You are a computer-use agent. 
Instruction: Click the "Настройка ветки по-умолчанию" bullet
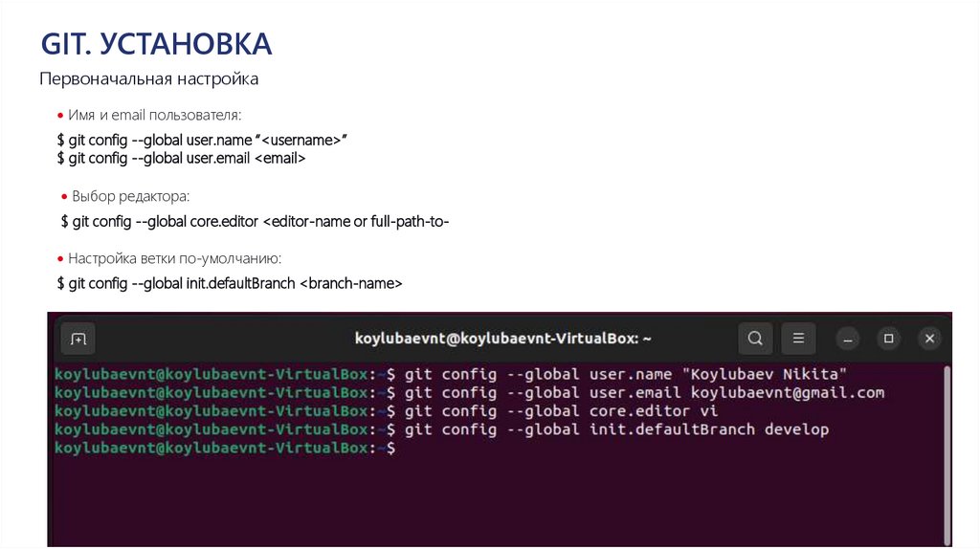[174, 259]
